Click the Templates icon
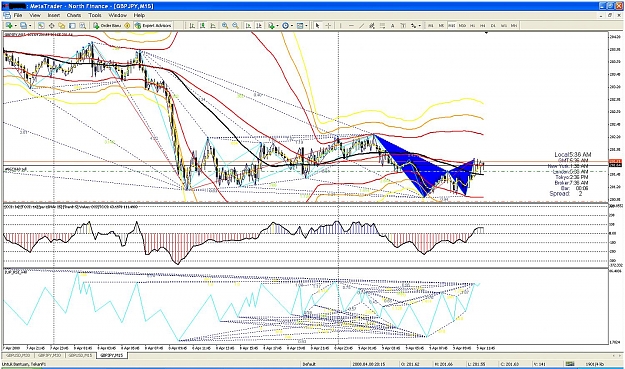Viewport: 625px width, 369px height. 300,26
